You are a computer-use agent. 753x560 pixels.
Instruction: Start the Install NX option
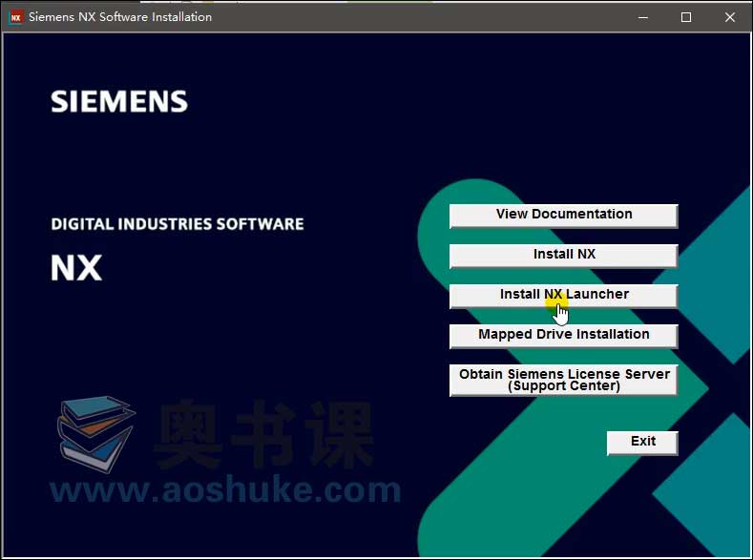563,256
